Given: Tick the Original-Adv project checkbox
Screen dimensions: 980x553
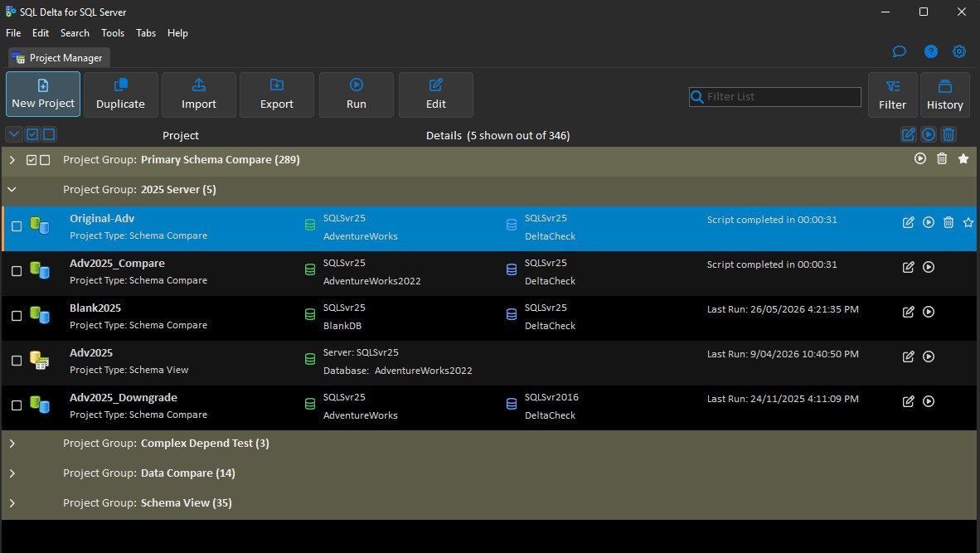Looking at the screenshot, I should 17,226.
